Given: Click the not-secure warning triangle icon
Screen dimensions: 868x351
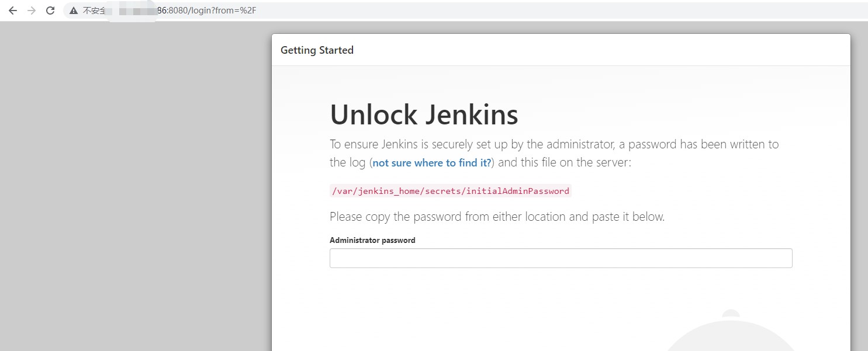Looking at the screenshot, I should [x=74, y=11].
